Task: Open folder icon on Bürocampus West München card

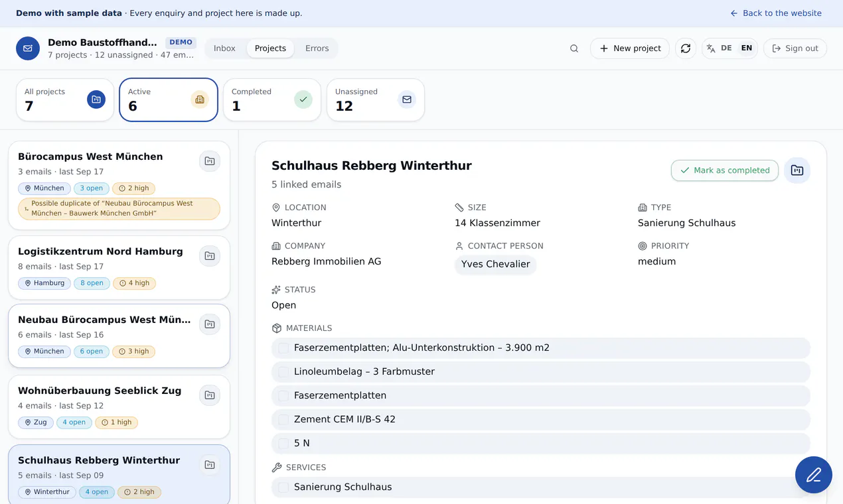Action: 210,161
